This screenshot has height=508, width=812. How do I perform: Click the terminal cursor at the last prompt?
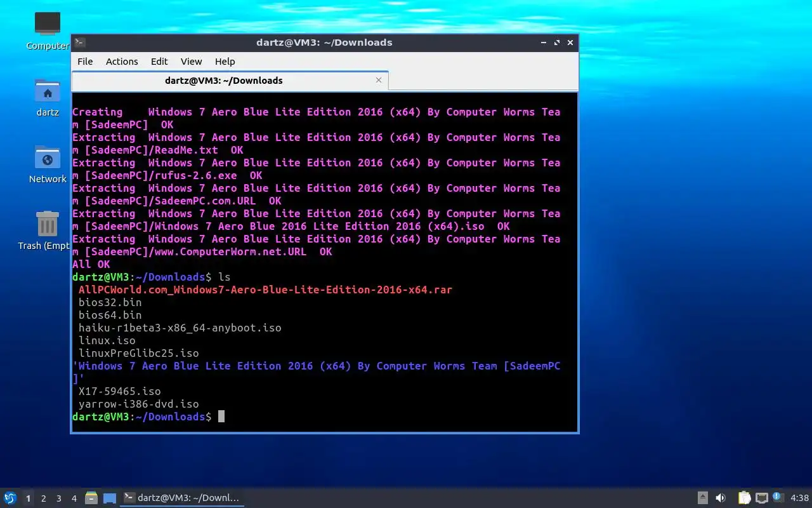(221, 417)
